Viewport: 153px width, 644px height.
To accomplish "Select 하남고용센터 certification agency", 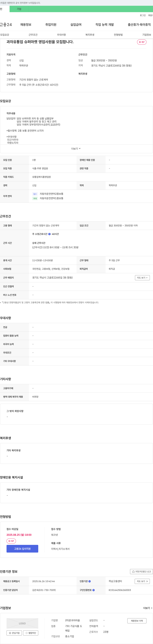I will (x=115, y=581).
